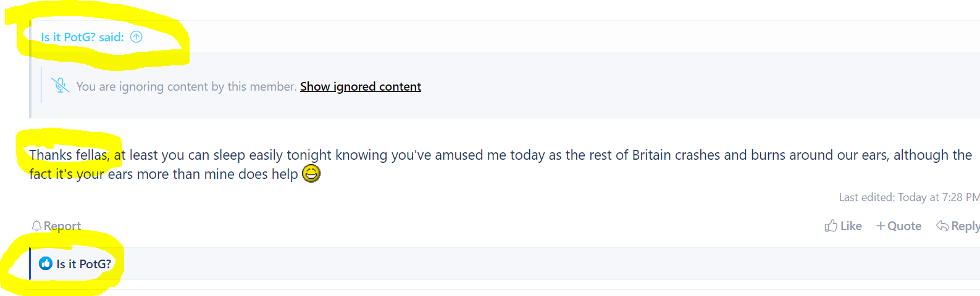
Task: Click the curved arrow Reply icon
Action: [x=942, y=226]
